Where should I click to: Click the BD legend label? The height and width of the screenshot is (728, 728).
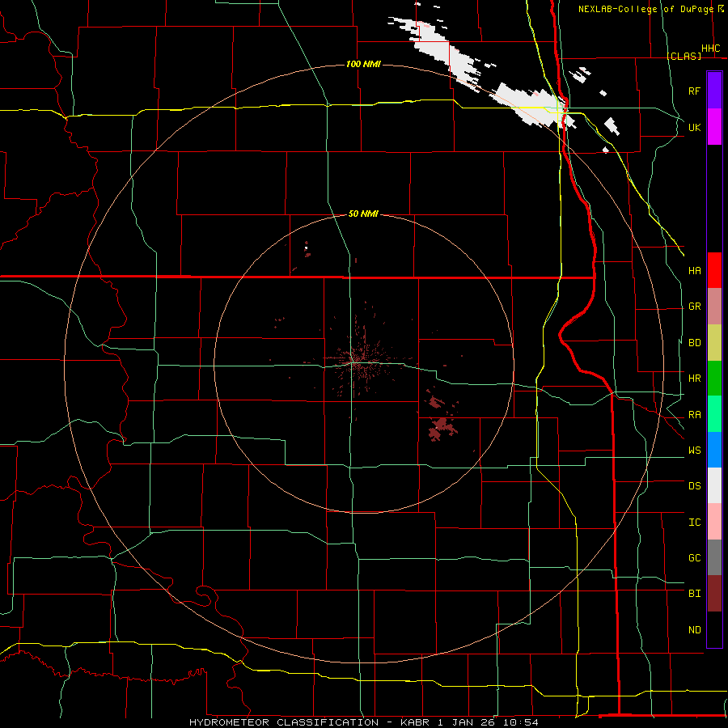pos(694,343)
